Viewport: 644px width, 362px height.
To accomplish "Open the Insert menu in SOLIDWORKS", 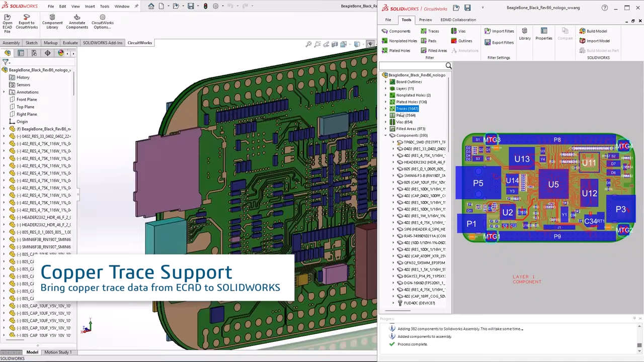I will 90,7.
